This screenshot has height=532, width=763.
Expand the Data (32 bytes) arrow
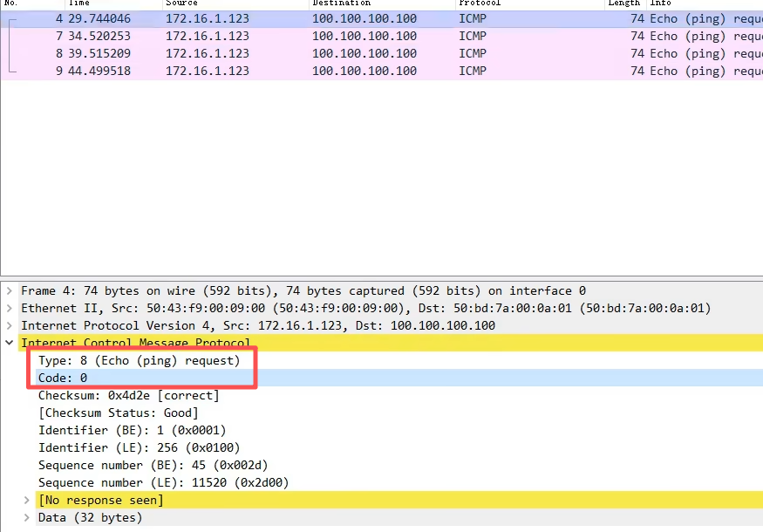pyautogui.click(x=27, y=518)
